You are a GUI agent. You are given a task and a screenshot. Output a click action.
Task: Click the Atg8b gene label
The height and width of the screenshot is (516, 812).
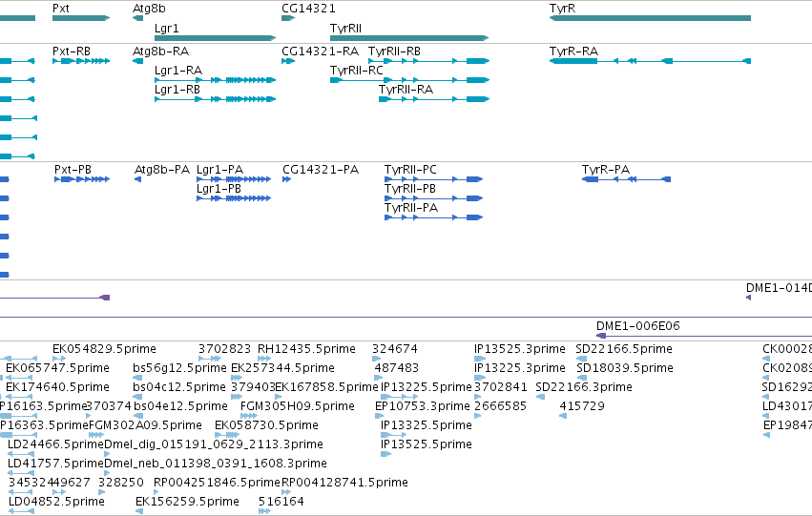[149, 9]
